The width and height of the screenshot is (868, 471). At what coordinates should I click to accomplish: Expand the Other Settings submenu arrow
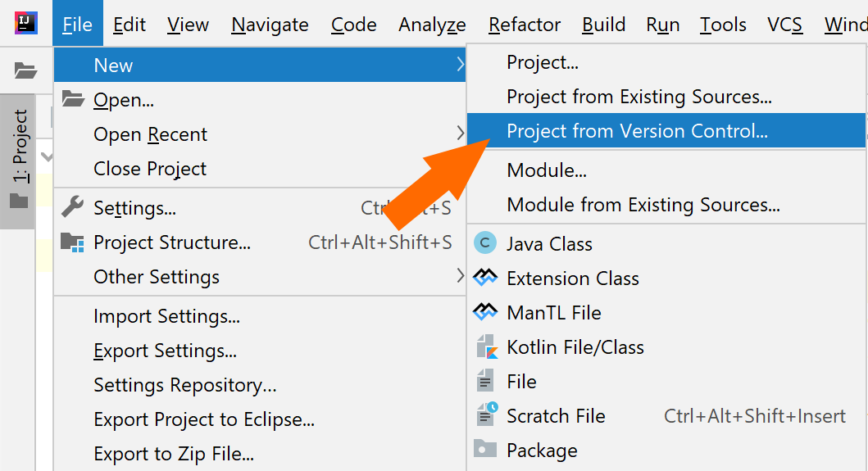tap(461, 276)
